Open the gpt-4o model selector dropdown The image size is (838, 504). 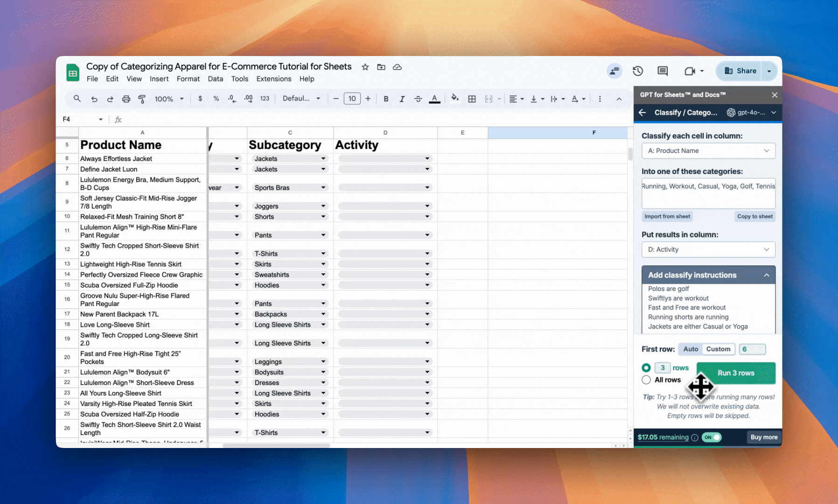click(752, 112)
